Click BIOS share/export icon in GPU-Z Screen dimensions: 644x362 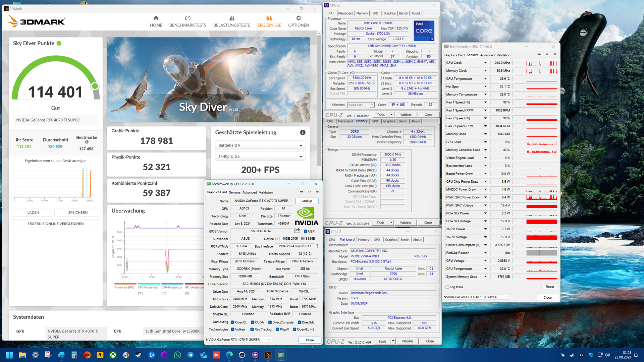(x=297, y=231)
